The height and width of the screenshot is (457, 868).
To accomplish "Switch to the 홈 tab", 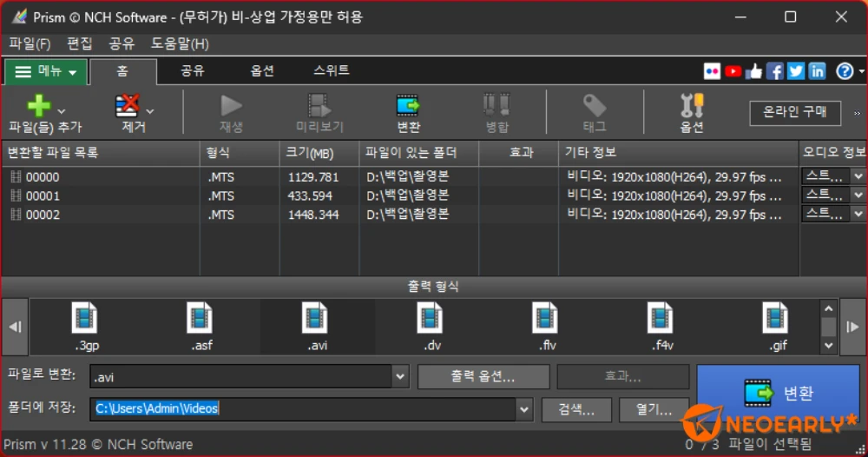I will pyautogui.click(x=123, y=71).
